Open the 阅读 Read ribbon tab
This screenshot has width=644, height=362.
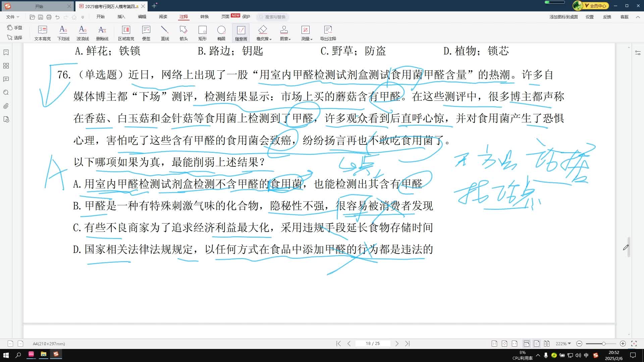click(163, 17)
